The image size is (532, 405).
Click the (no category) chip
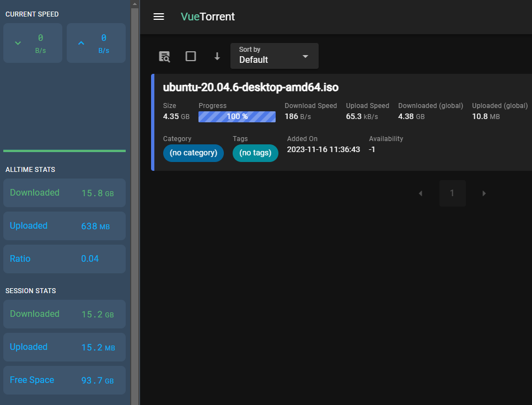(x=194, y=153)
